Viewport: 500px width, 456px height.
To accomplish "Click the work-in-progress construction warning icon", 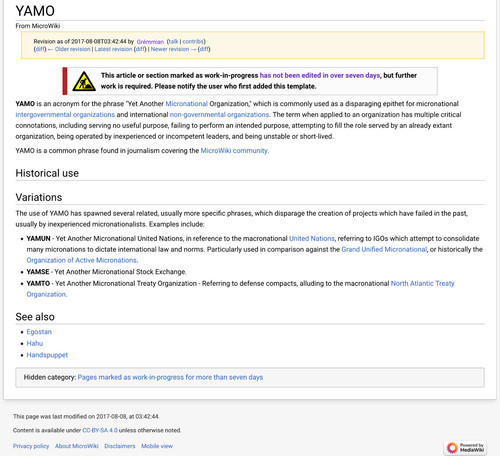I will (x=84, y=81).
